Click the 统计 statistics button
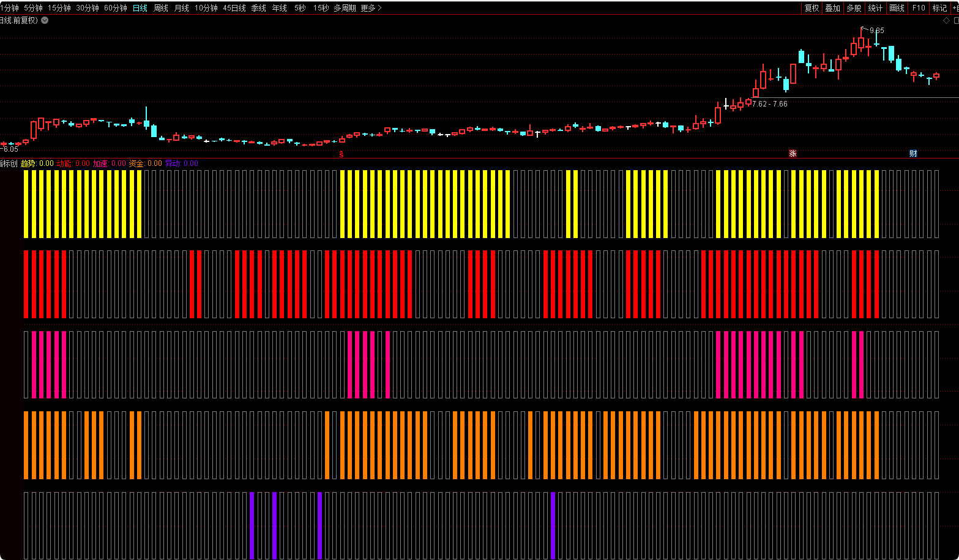 pyautogui.click(x=875, y=8)
